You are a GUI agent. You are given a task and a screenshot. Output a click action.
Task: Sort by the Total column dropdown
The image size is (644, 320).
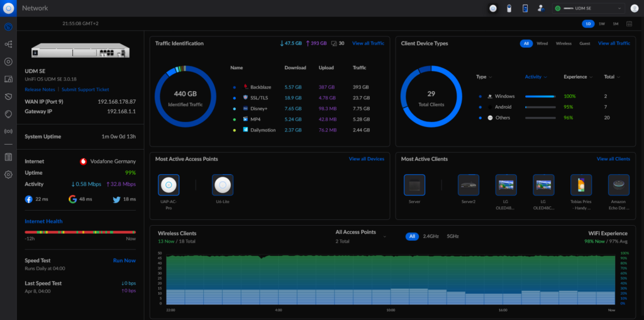pos(612,77)
